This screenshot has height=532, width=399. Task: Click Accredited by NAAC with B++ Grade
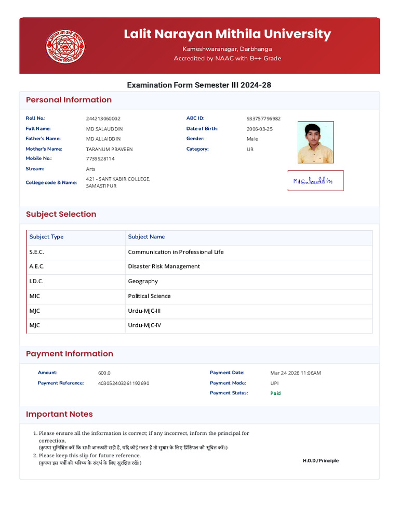point(228,58)
